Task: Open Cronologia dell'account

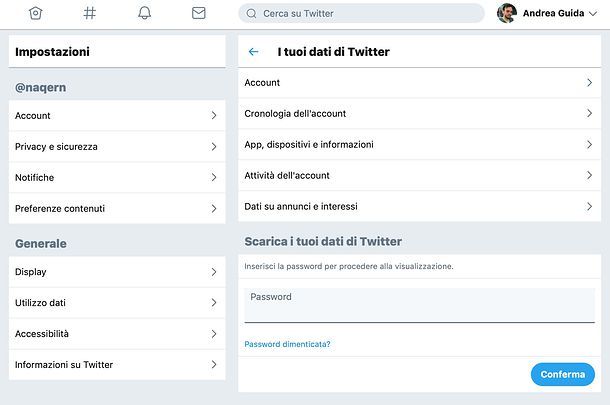Action: [419, 114]
